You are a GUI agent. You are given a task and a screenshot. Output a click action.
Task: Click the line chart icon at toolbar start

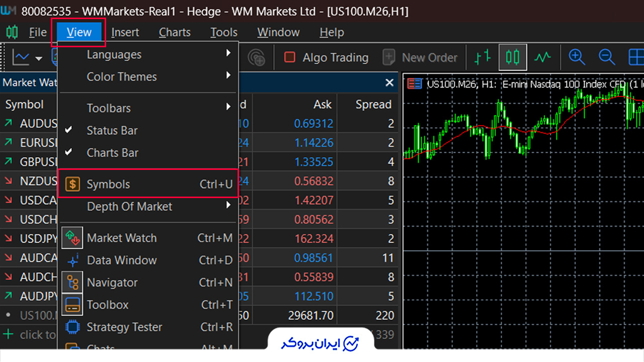click(x=21, y=57)
